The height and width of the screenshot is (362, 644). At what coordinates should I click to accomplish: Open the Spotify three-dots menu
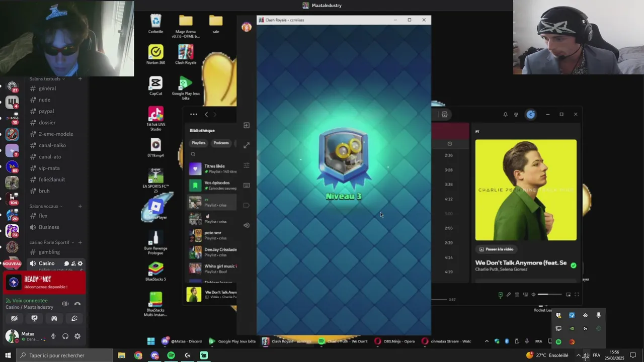[x=194, y=115]
